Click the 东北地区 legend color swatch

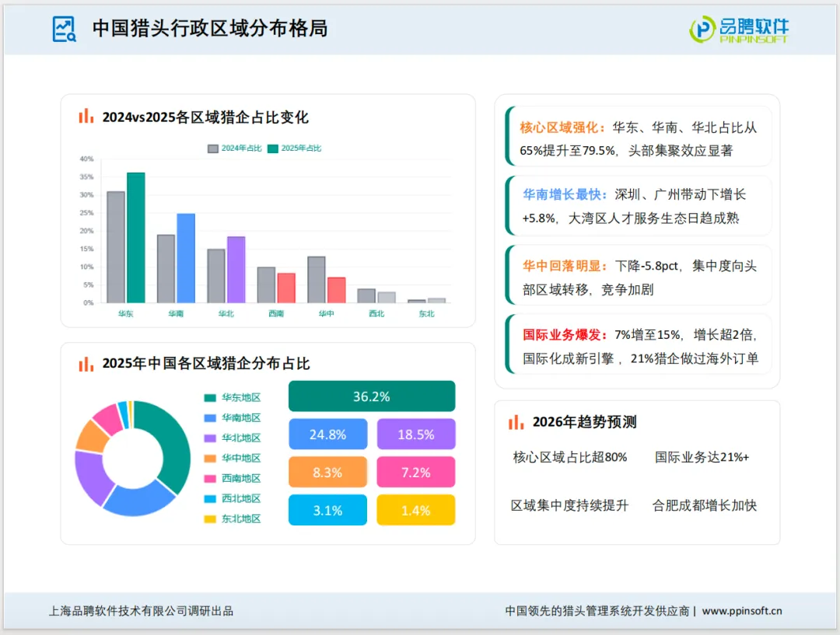point(210,519)
